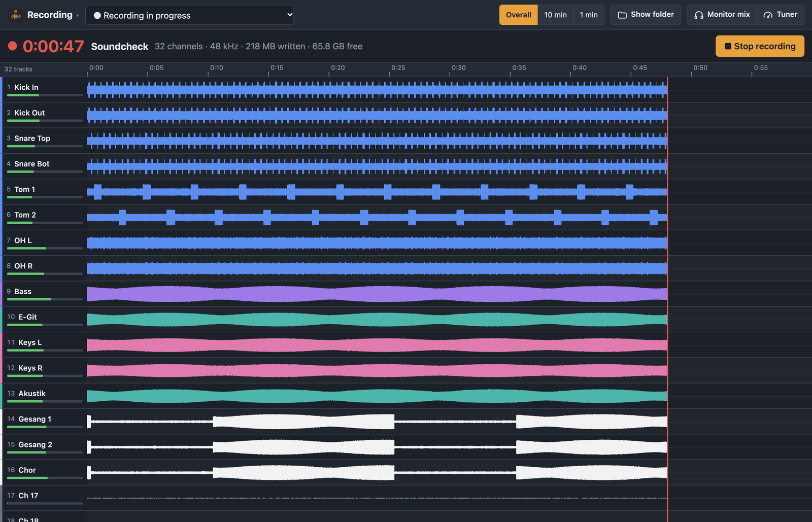Click the headphones icon for Monitor mix
This screenshot has width=812, height=522.
click(x=699, y=15)
